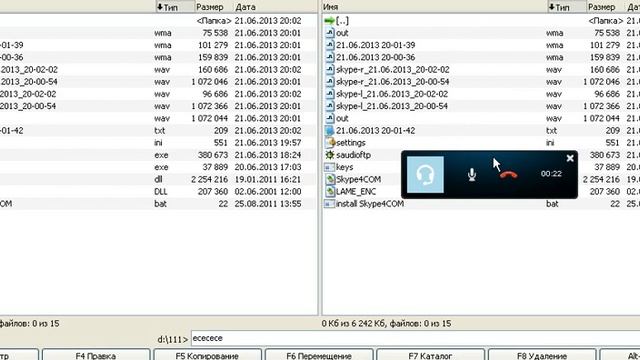Click left panel bat type cell
Image resolution: width=640 pixels, height=360 pixels.
click(x=160, y=204)
